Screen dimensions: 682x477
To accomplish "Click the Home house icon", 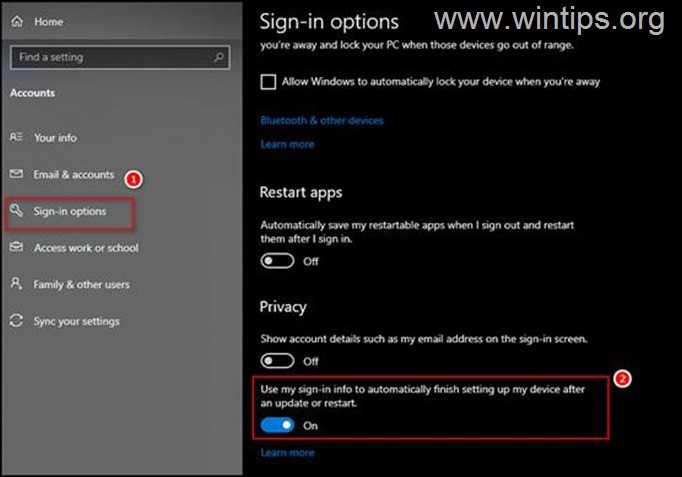I will (x=17, y=21).
